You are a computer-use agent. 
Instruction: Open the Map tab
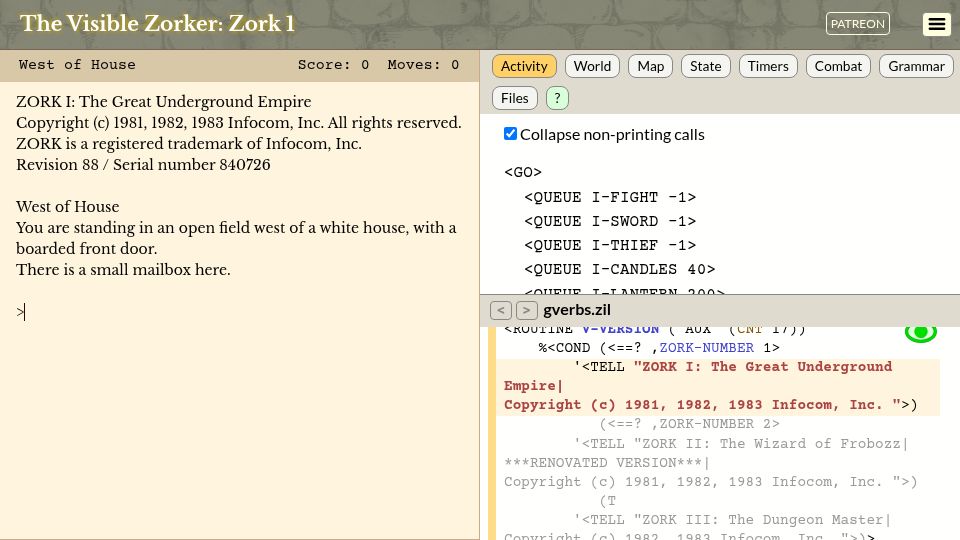coord(650,66)
